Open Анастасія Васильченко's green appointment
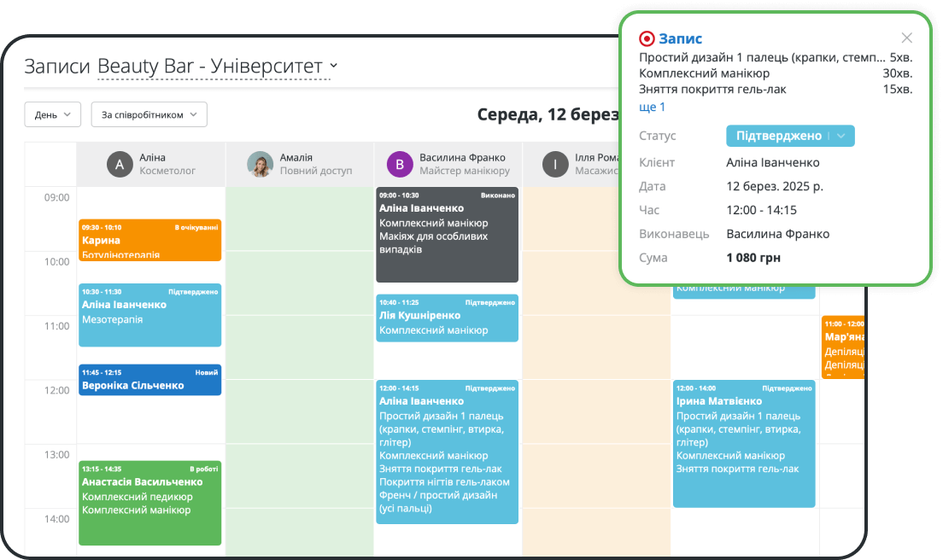The image size is (943, 560). (149, 503)
